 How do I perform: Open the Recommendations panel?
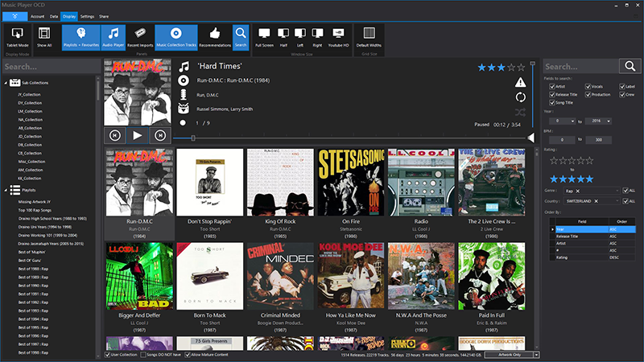[x=215, y=37]
